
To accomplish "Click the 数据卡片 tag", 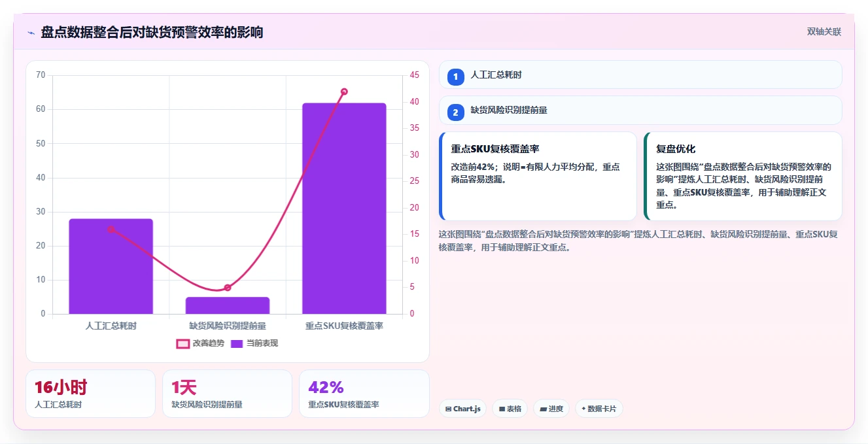I will [x=599, y=409].
